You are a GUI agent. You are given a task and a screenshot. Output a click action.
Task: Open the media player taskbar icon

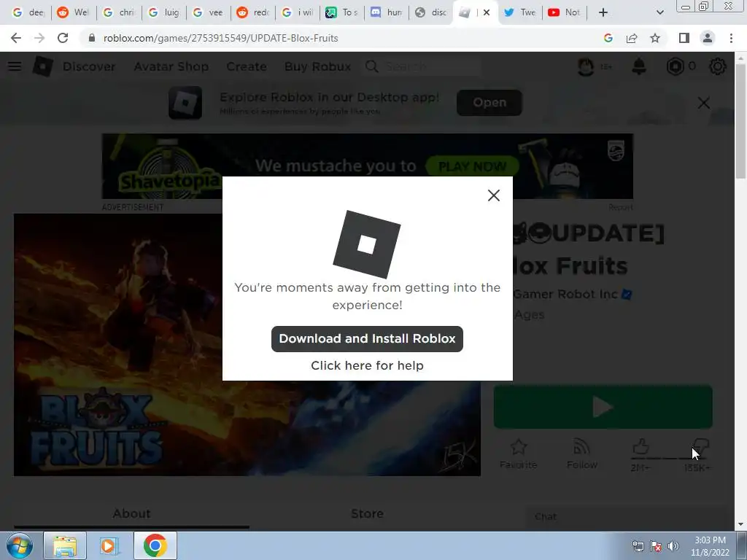pyautogui.click(x=109, y=545)
